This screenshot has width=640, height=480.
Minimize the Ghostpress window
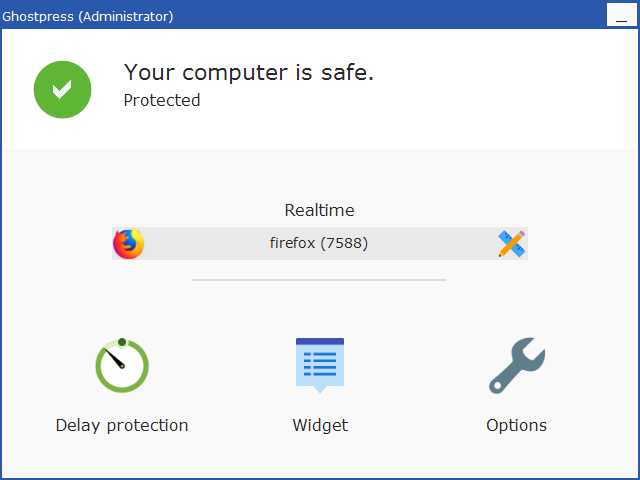click(622, 15)
